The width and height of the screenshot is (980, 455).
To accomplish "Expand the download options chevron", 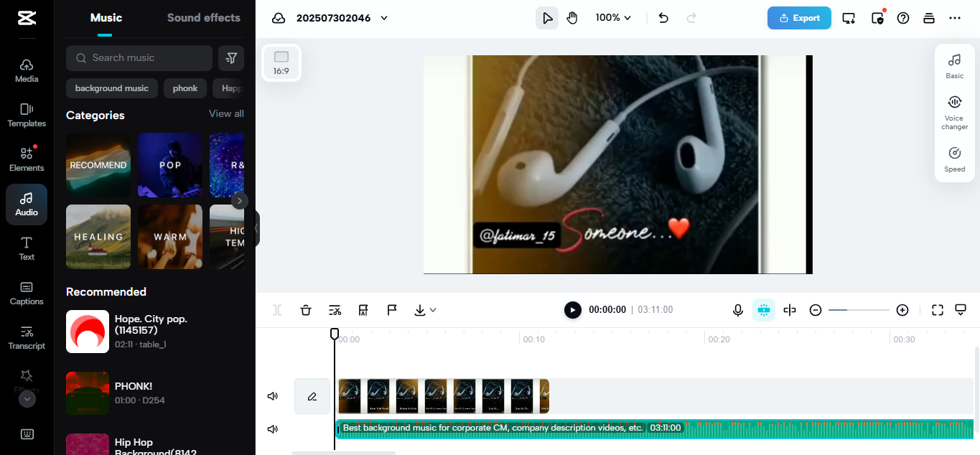I will point(434,309).
